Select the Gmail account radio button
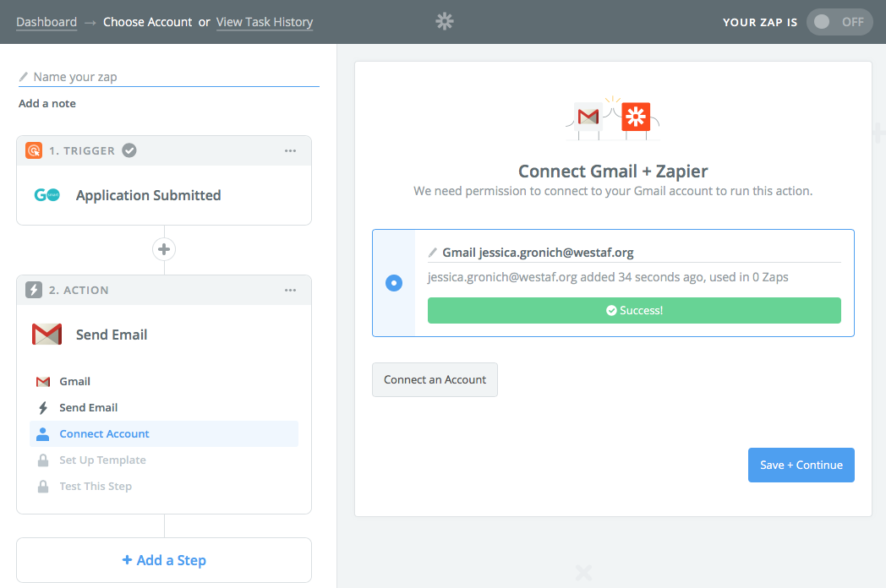886x588 pixels. (394, 283)
